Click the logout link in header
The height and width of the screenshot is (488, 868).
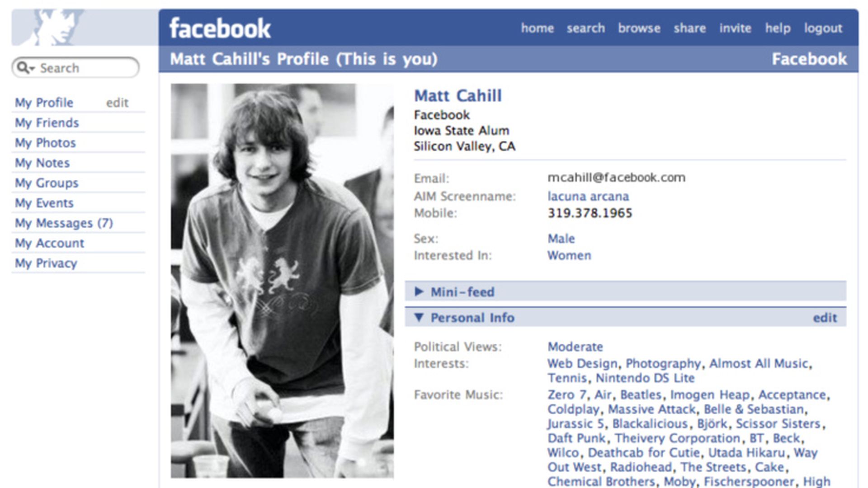[x=823, y=28]
